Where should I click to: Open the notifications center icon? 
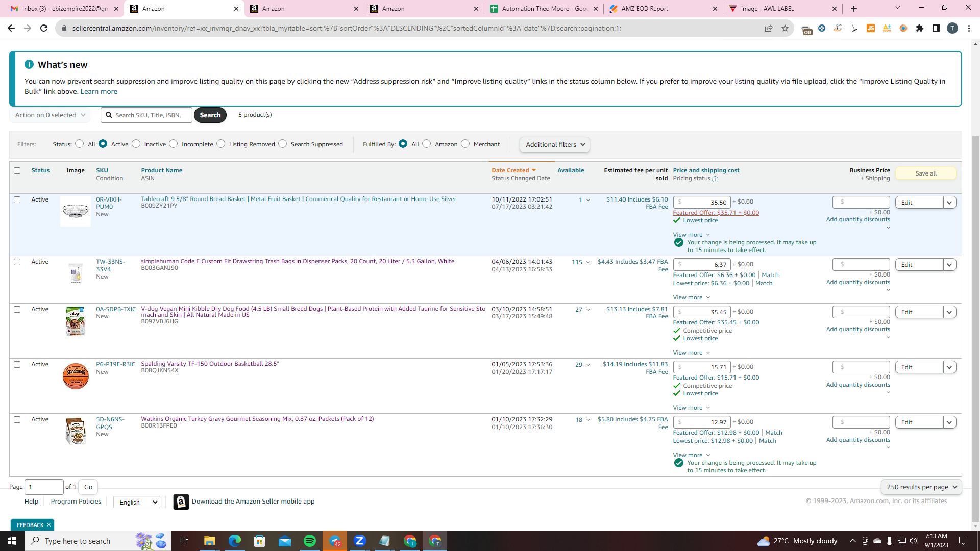click(963, 541)
